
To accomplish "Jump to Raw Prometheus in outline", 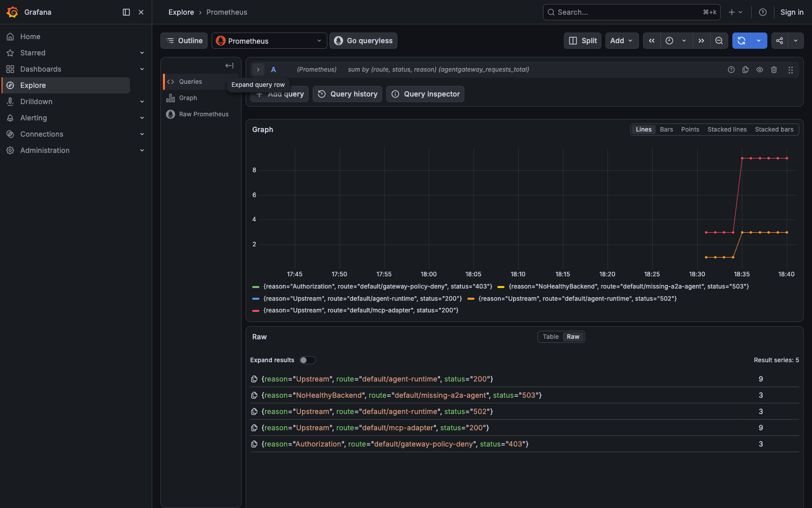I will pos(204,114).
